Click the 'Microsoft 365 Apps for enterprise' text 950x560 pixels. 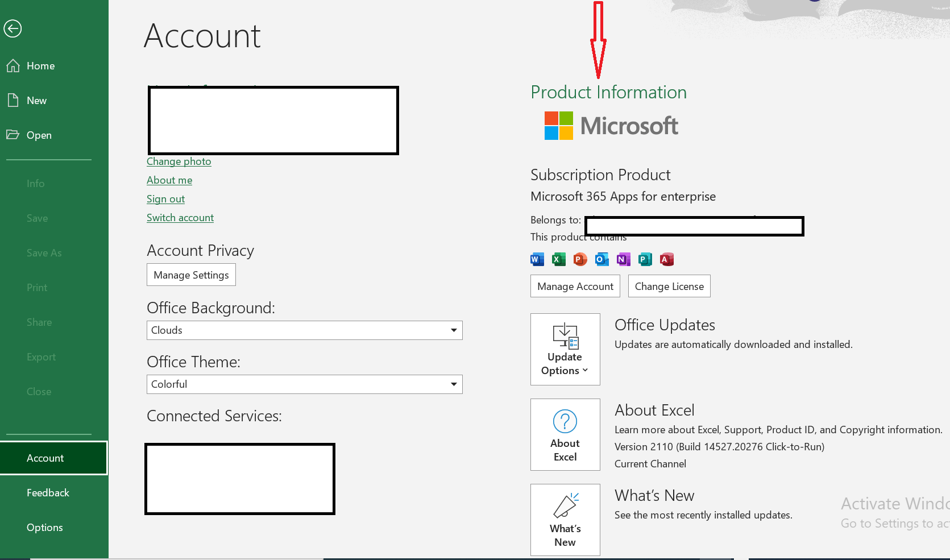tap(623, 197)
